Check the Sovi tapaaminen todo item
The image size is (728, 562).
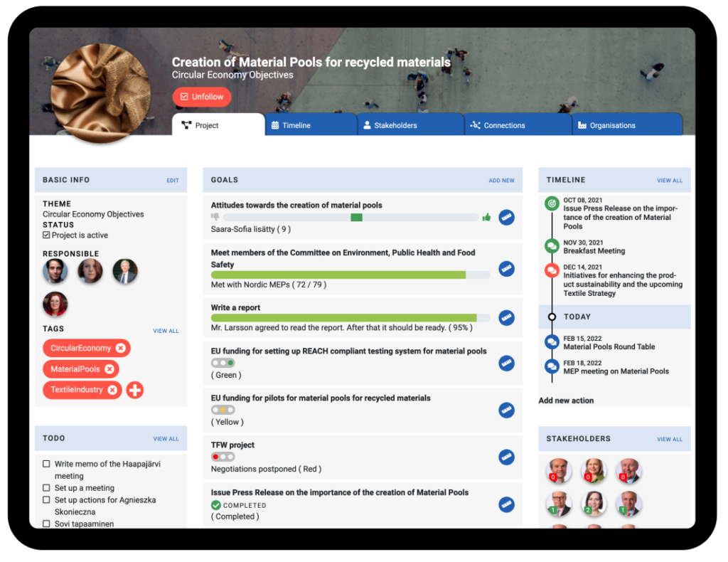[46, 524]
